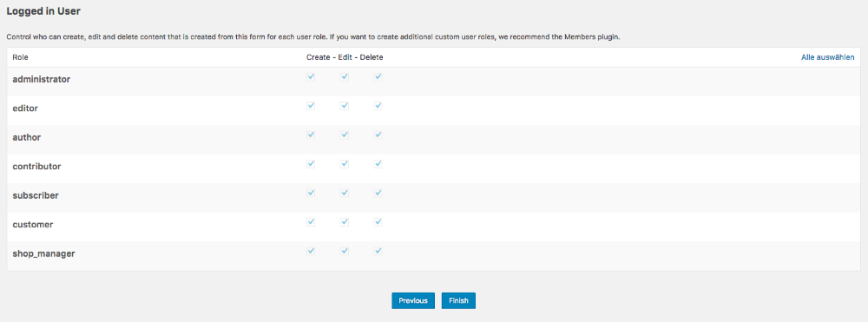Viewport: 868px width, 322px height.
Task: Disable Delete permission for author
Action: coord(378,135)
